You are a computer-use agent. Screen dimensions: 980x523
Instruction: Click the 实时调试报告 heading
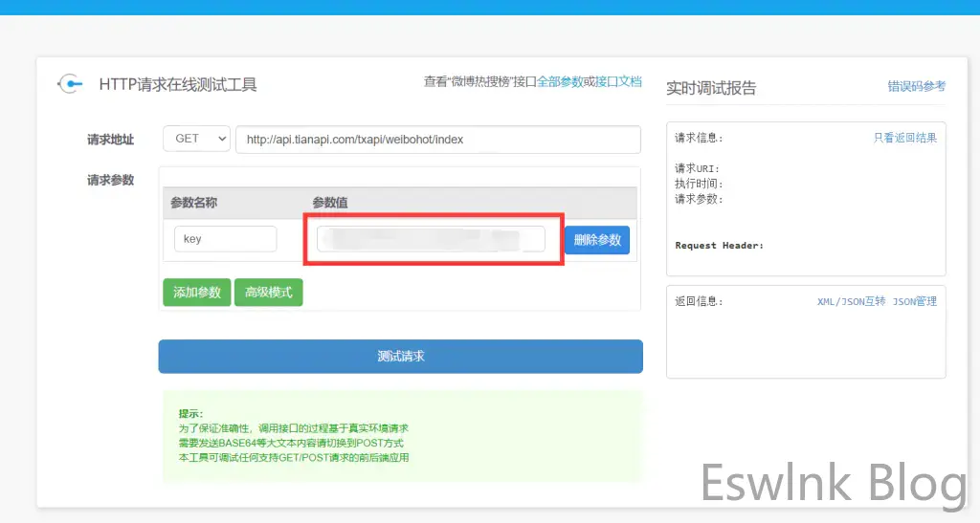[711, 88]
